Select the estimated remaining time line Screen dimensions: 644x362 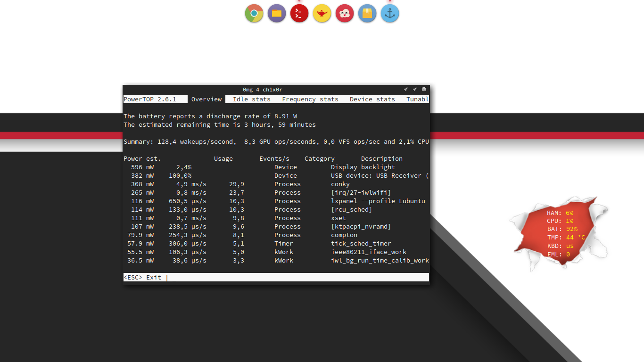pos(220,124)
